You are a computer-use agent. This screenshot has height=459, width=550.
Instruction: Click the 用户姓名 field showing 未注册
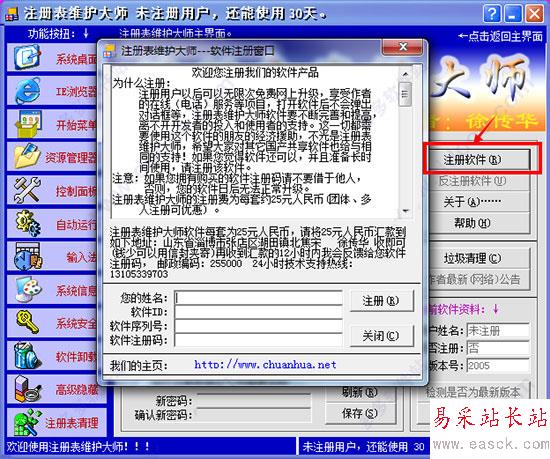click(x=498, y=330)
